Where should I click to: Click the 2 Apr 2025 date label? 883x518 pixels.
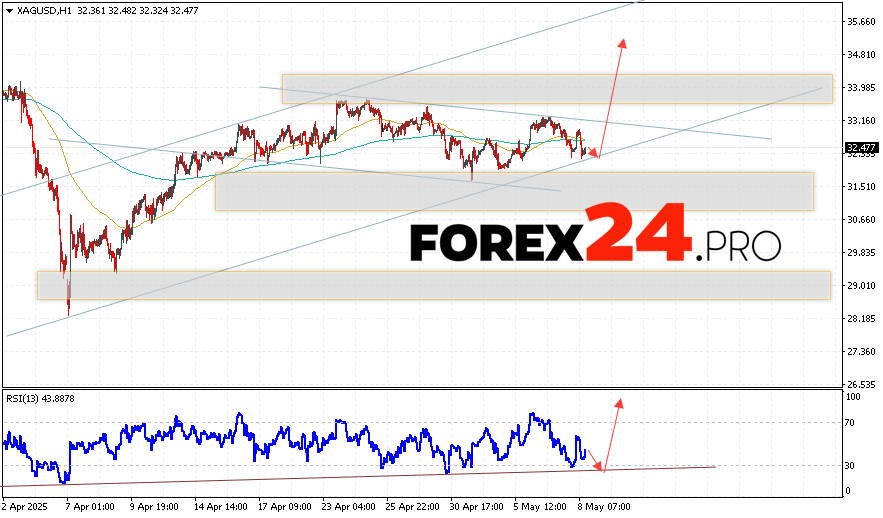point(25,507)
